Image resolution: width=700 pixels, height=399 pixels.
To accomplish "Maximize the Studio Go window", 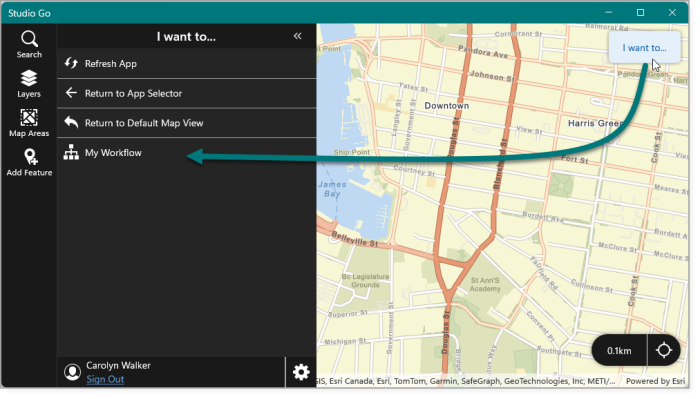I will point(640,12).
